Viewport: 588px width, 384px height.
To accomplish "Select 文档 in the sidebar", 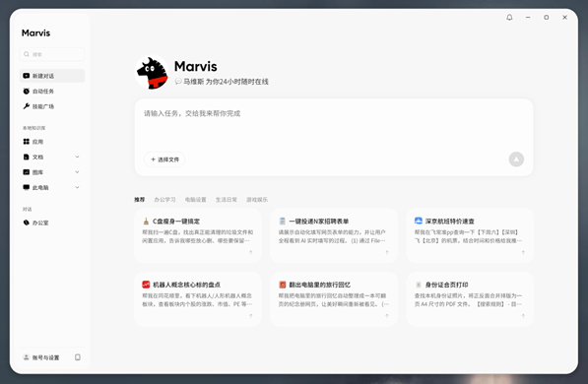I will [x=37, y=157].
